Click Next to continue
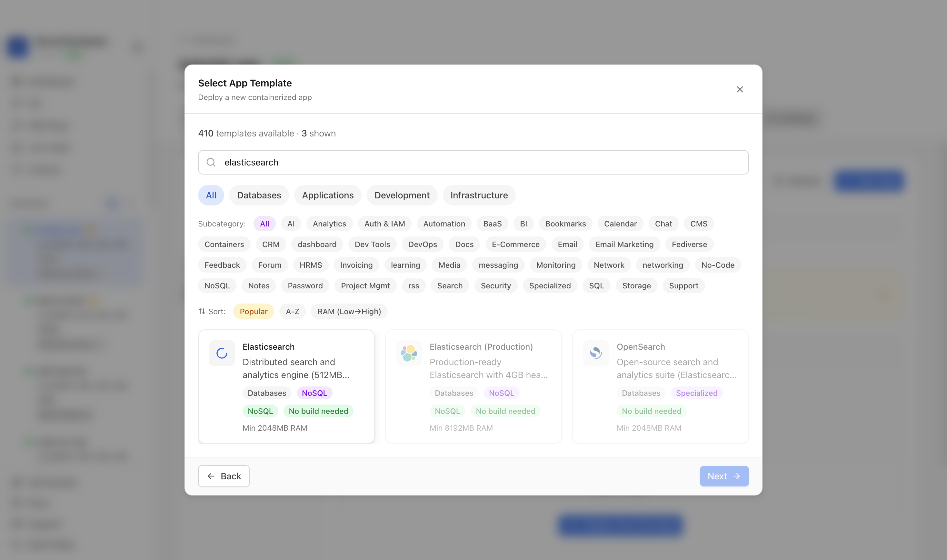The image size is (947, 560). pyautogui.click(x=724, y=476)
